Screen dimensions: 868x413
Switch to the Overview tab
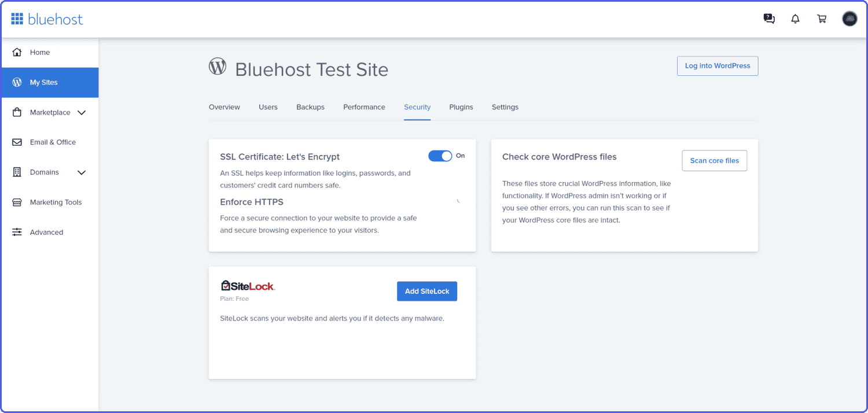pyautogui.click(x=225, y=107)
